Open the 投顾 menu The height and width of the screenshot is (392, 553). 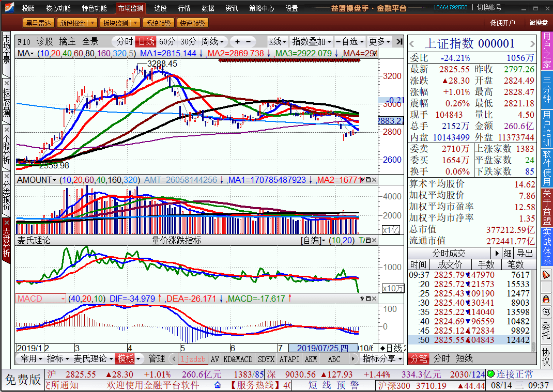coord(28,8)
